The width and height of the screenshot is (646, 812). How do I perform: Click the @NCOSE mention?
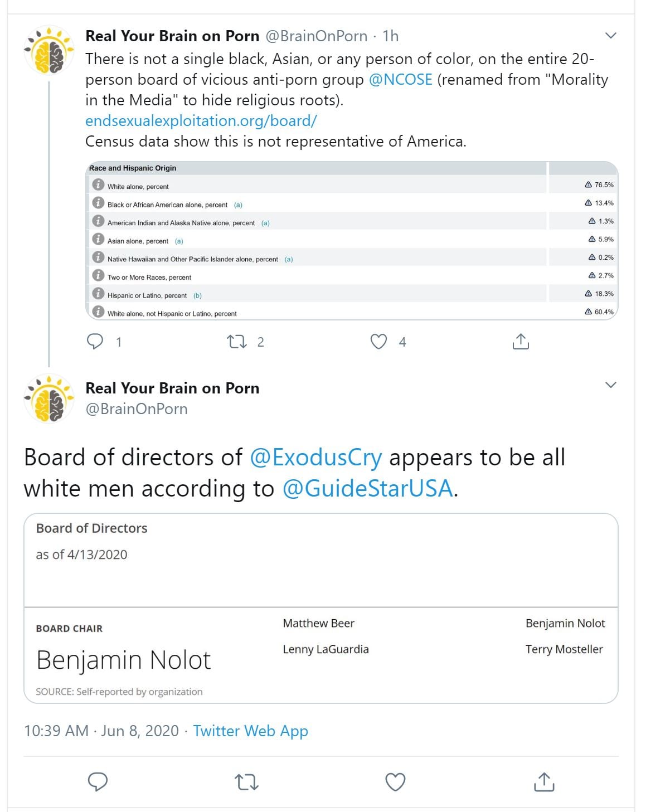[x=400, y=80]
